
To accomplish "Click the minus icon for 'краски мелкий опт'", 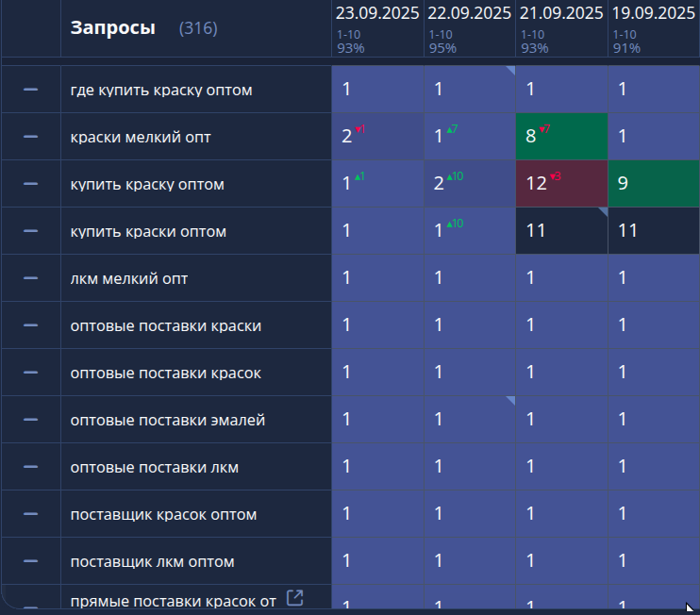I will [30, 137].
